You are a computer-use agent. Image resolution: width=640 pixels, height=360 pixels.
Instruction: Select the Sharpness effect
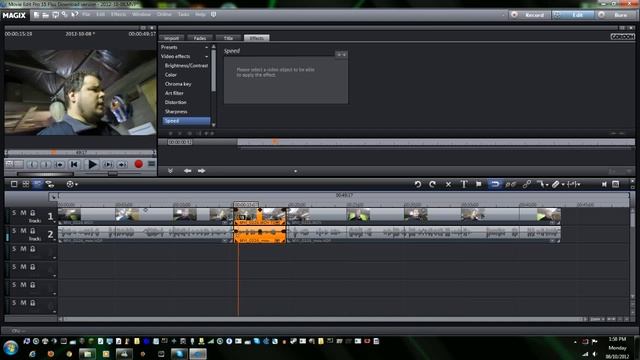(x=176, y=111)
